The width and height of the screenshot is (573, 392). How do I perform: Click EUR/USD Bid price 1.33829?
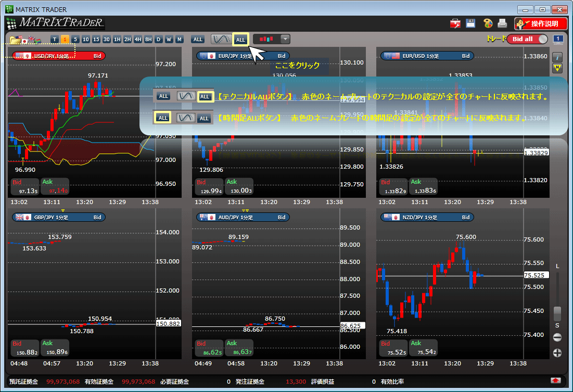click(x=393, y=187)
